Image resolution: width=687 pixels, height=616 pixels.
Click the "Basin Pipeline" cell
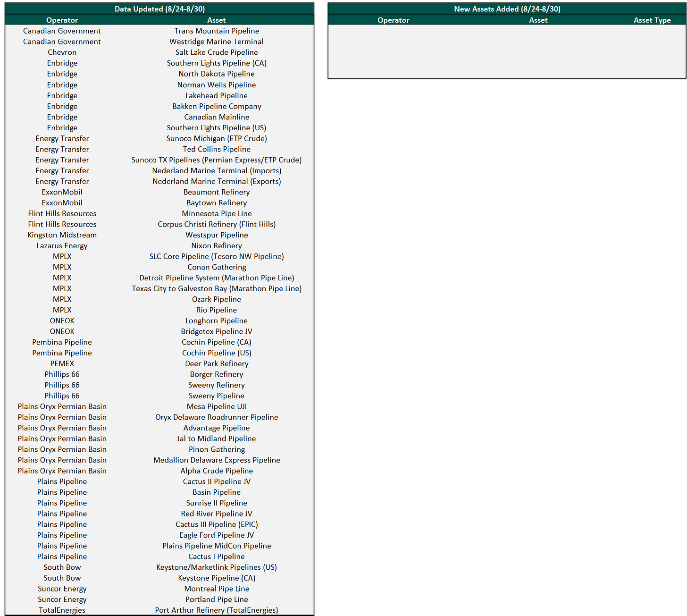click(x=217, y=492)
